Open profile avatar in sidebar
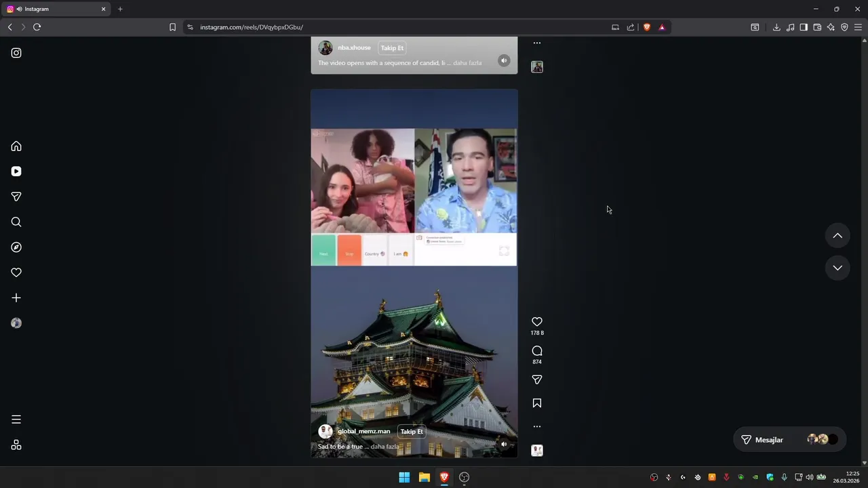Screen dimensions: 868x488 pos(16,323)
